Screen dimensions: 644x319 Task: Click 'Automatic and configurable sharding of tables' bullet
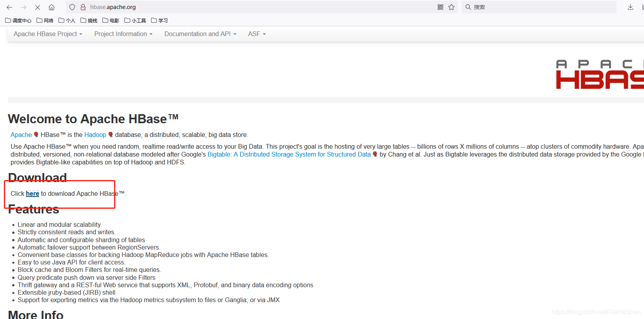pos(81,240)
